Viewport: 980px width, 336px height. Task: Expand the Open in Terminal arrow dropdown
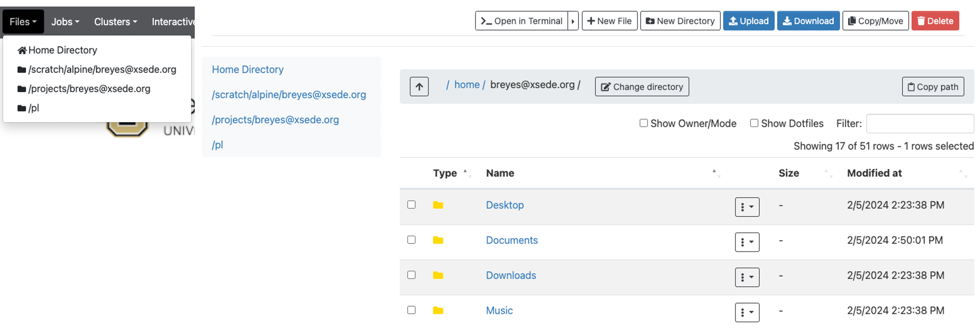coord(573,21)
